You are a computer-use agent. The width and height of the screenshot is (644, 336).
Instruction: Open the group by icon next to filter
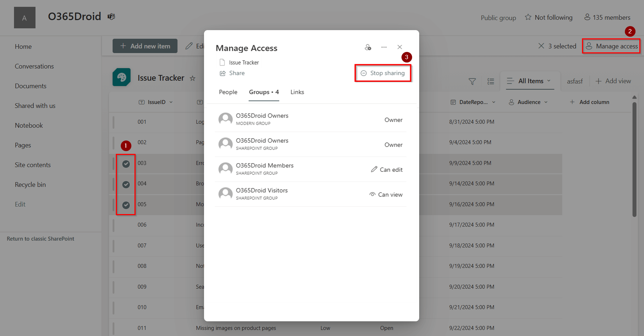[x=491, y=81]
